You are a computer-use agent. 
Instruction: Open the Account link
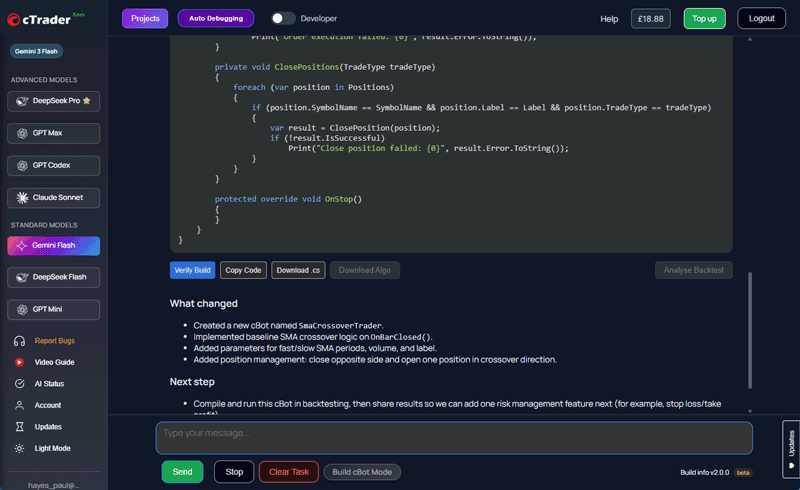48,405
